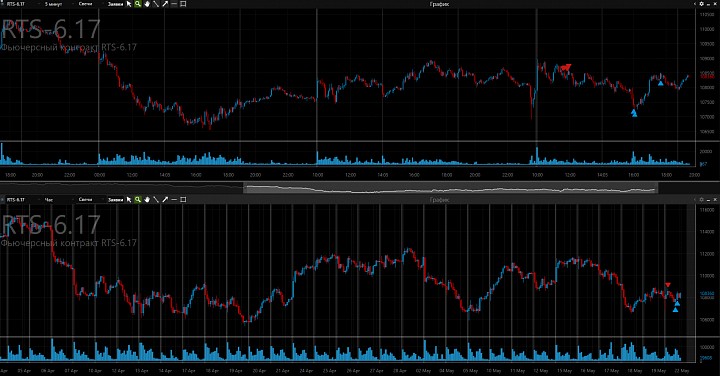Click the blue current price label on the lower price axis
The image size is (720, 376).
[707, 293]
